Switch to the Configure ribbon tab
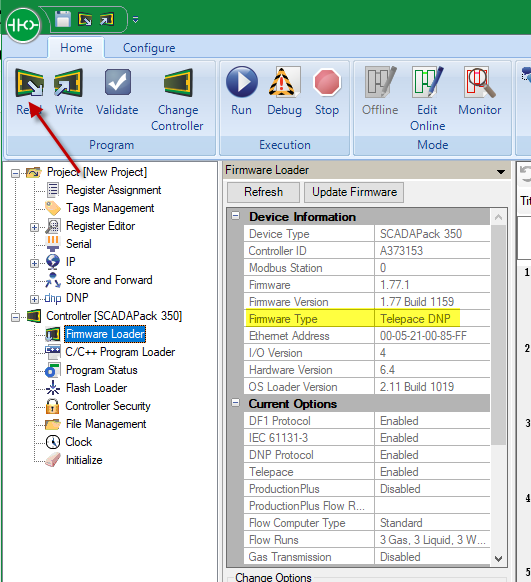This screenshot has height=582, width=531. pyautogui.click(x=149, y=48)
